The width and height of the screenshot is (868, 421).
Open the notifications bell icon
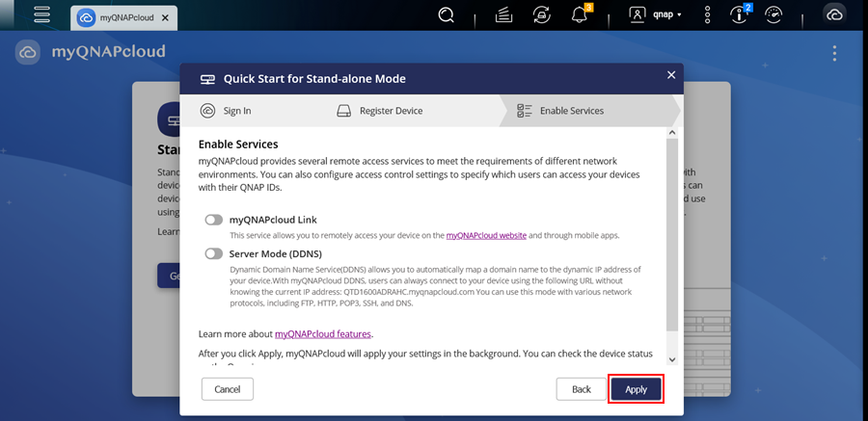[579, 15]
